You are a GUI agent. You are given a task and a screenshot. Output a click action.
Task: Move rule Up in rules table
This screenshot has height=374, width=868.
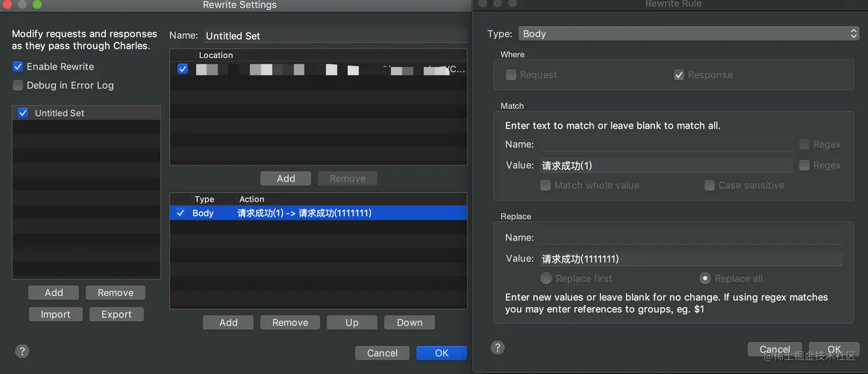[352, 322]
